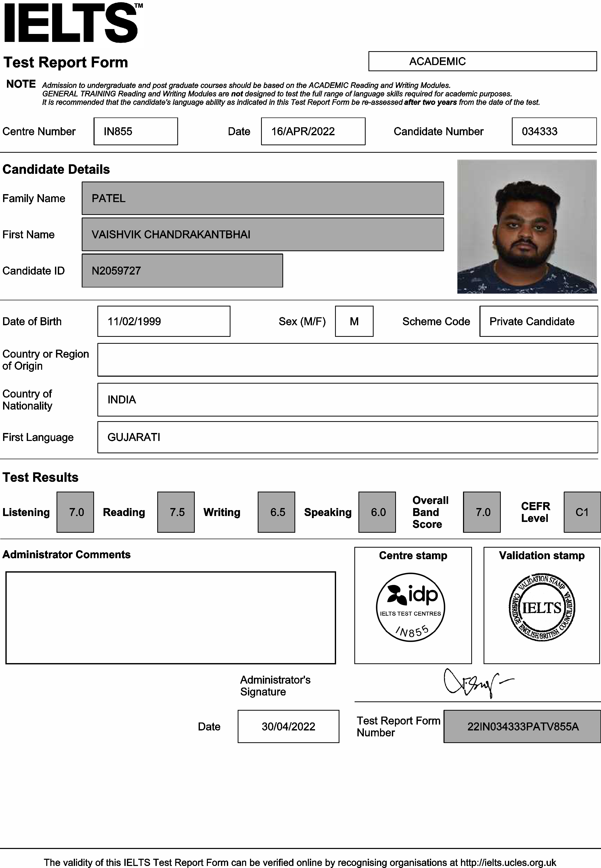Click the Sex field showing M

click(x=354, y=321)
